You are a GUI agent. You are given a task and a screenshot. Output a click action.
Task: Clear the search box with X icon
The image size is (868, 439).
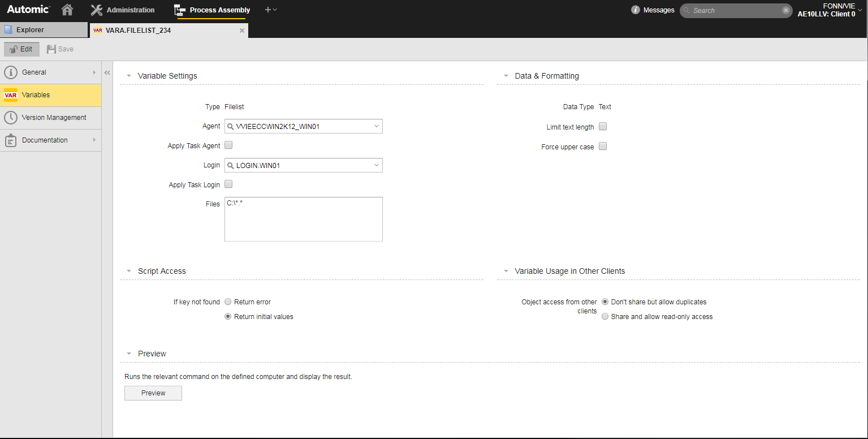point(786,10)
